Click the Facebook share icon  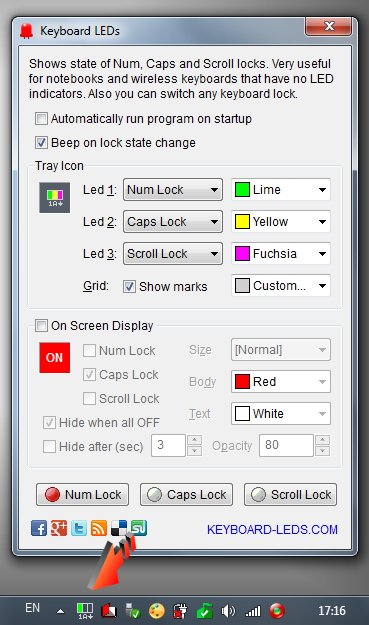(39, 529)
